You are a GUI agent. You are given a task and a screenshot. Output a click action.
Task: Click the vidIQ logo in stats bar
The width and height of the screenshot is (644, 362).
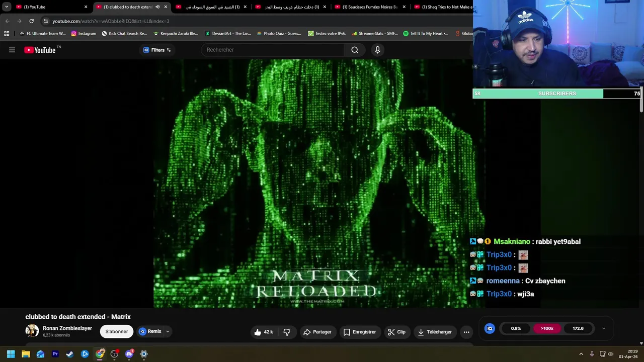pos(490,328)
